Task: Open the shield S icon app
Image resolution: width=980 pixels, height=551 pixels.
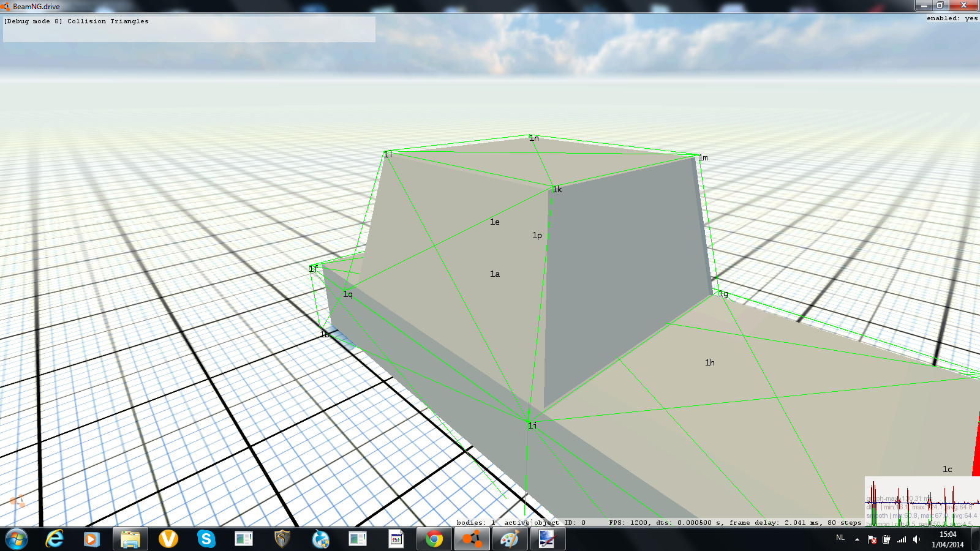Action: [282, 539]
